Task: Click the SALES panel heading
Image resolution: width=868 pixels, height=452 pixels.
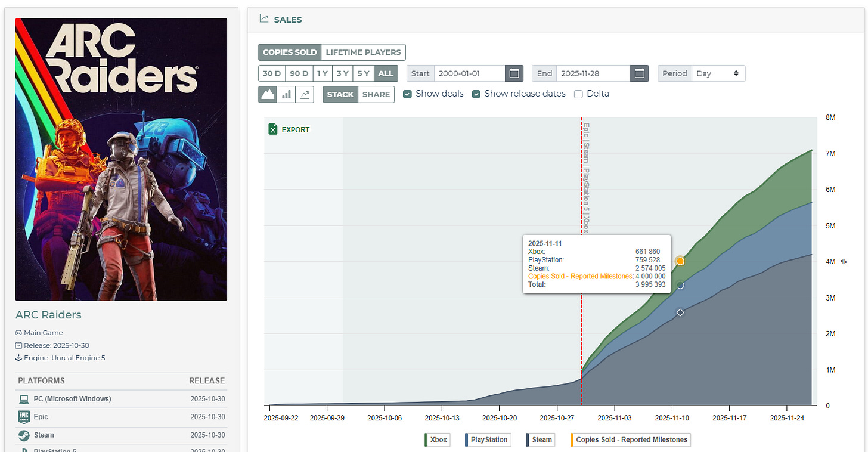Action: coord(288,19)
